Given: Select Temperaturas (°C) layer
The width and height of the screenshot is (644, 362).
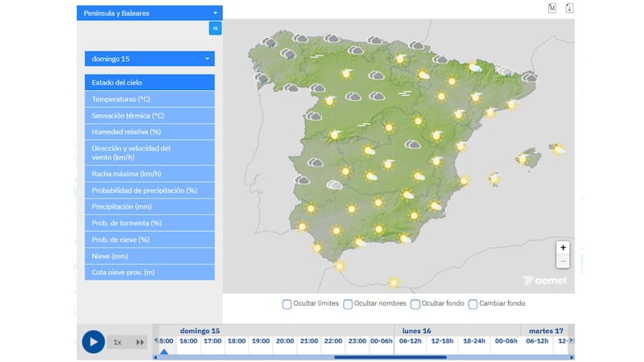Looking at the screenshot, I should tap(150, 99).
